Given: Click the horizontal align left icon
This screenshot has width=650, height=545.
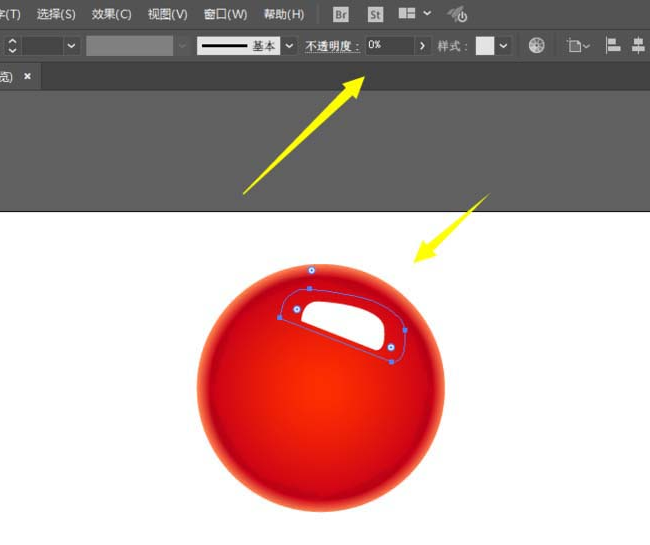Looking at the screenshot, I should point(613,45).
